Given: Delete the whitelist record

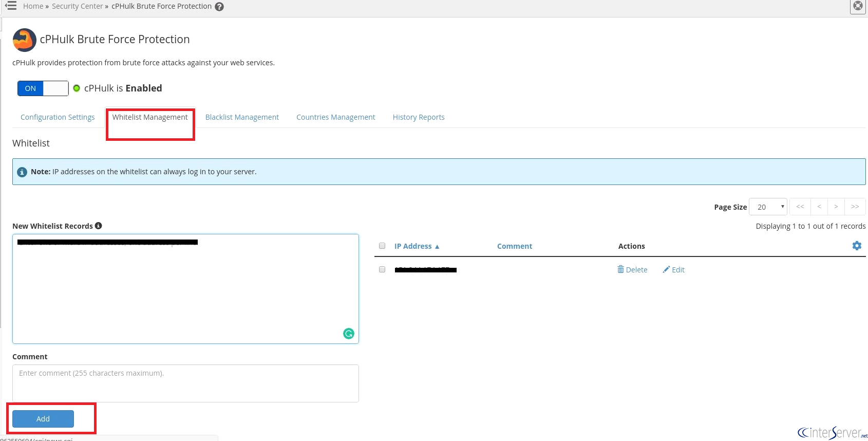Looking at the screenshot, I should pos(632,270).
